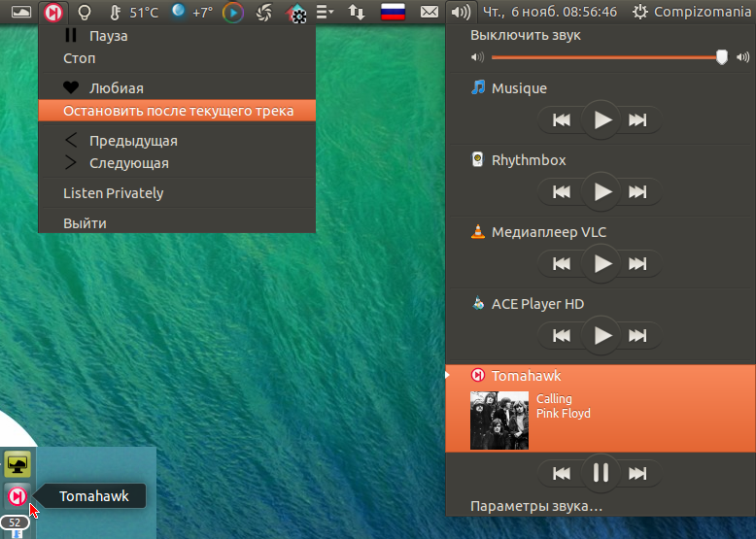The image size is (756, 539).
Task: Go to Предыдущая track
Action: click(177, 141)
